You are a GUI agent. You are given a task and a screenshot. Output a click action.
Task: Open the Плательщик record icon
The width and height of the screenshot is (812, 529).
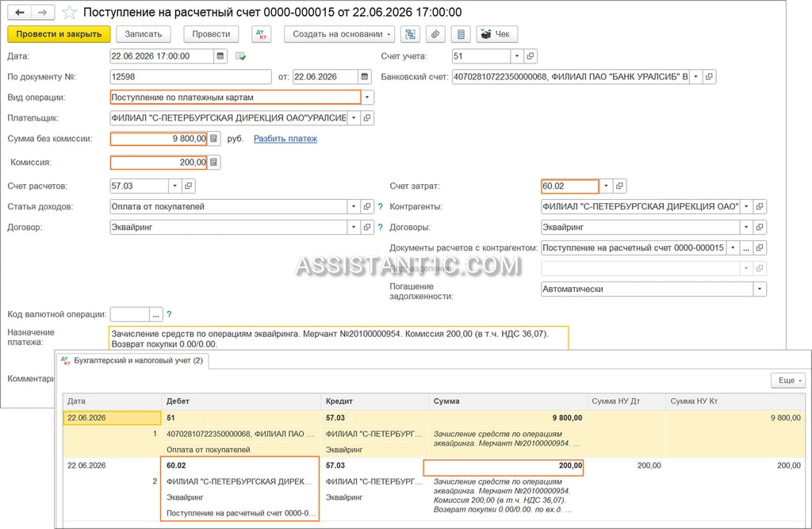coord(367,117)
